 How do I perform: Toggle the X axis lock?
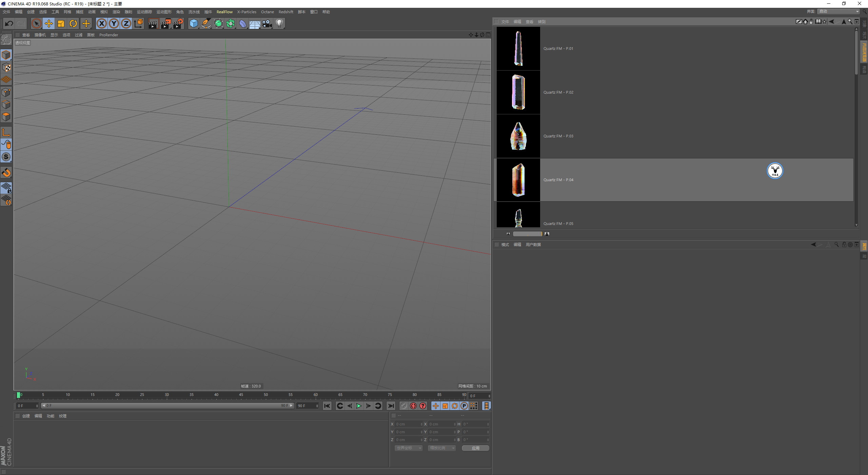coord(101,23)
